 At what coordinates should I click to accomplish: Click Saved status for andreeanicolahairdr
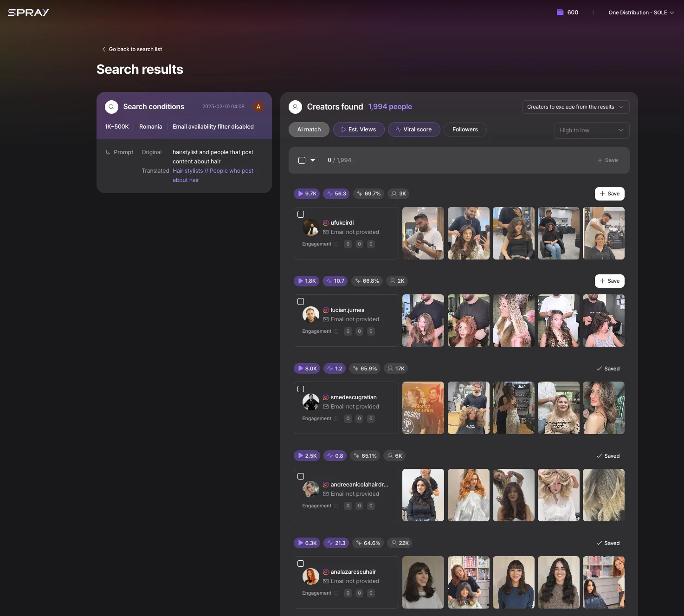[608, 456]
